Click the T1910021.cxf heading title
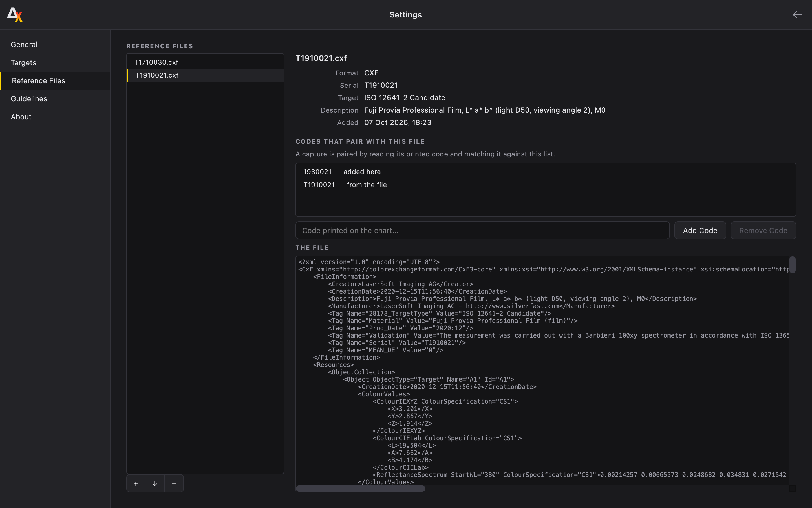Viewport: 812px width, 508px height. click(x=321, y=58)
